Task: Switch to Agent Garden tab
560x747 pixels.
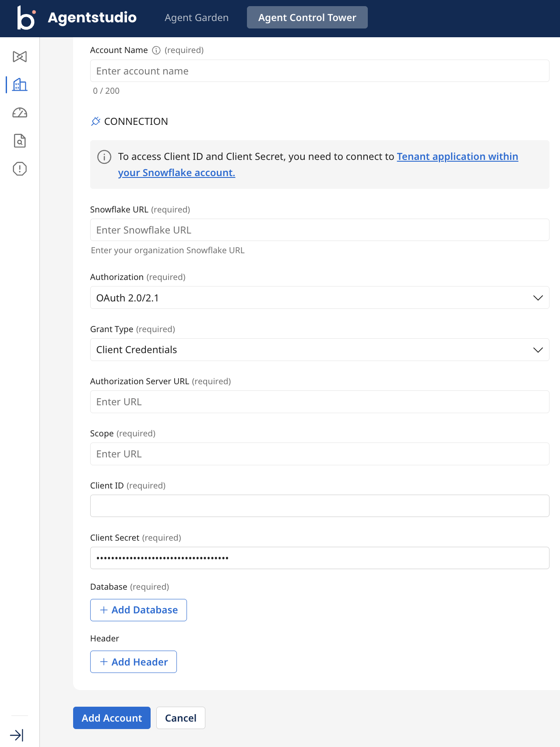Action: point(197,18)
